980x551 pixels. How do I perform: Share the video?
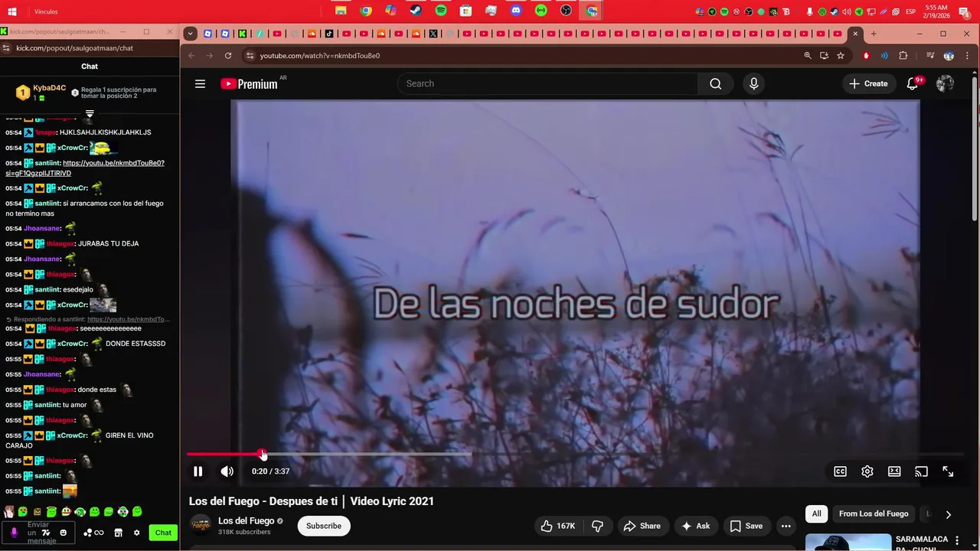[x=642, y=526]
